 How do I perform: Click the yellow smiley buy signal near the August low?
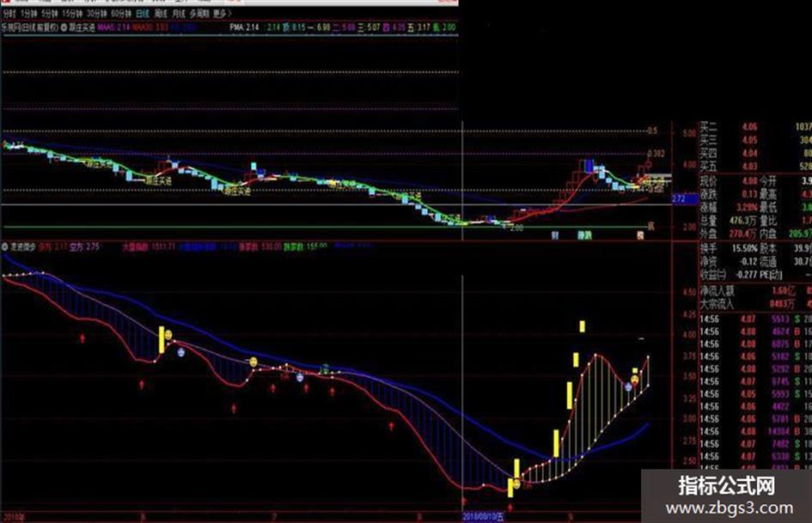[516, 484]
